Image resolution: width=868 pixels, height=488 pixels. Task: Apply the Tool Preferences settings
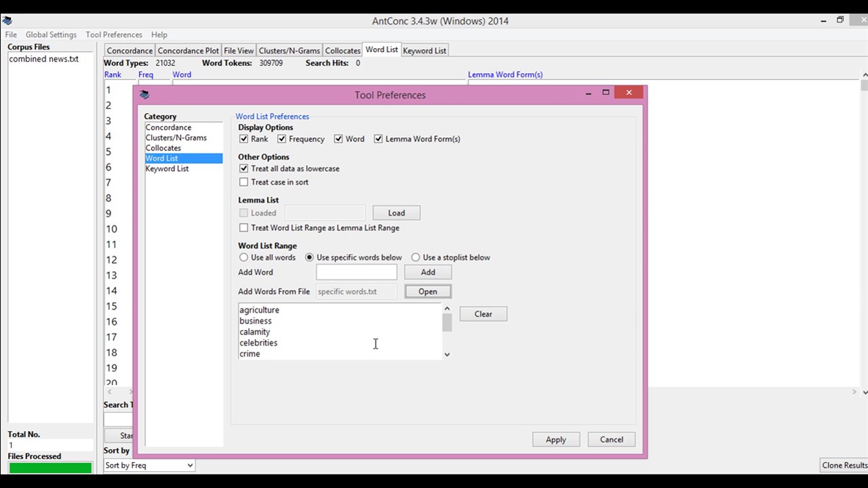tap(556, 439)
